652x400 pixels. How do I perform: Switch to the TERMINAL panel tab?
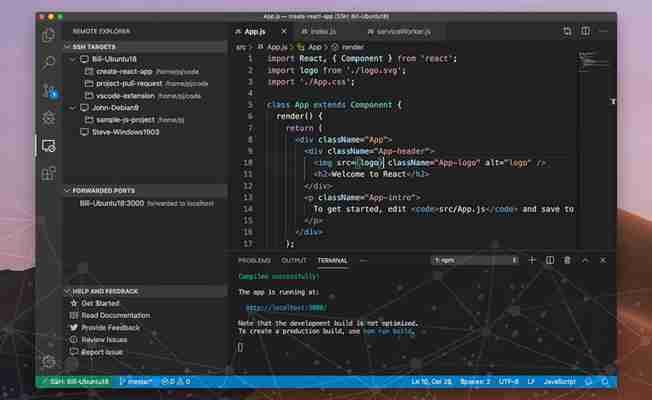tap(332, 260)
